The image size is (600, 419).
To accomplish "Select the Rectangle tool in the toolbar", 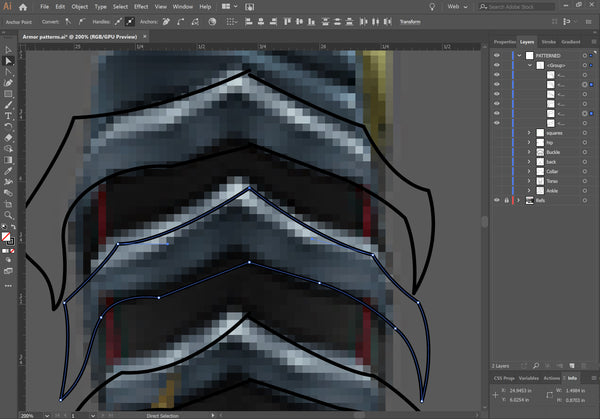I will 8,94.
